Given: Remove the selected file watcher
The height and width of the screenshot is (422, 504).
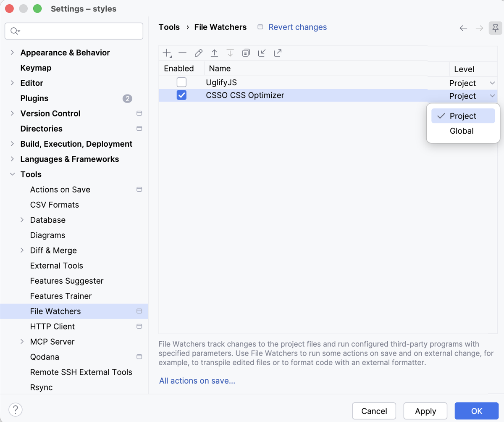Looking at the screenshot, I should (182, 53).
